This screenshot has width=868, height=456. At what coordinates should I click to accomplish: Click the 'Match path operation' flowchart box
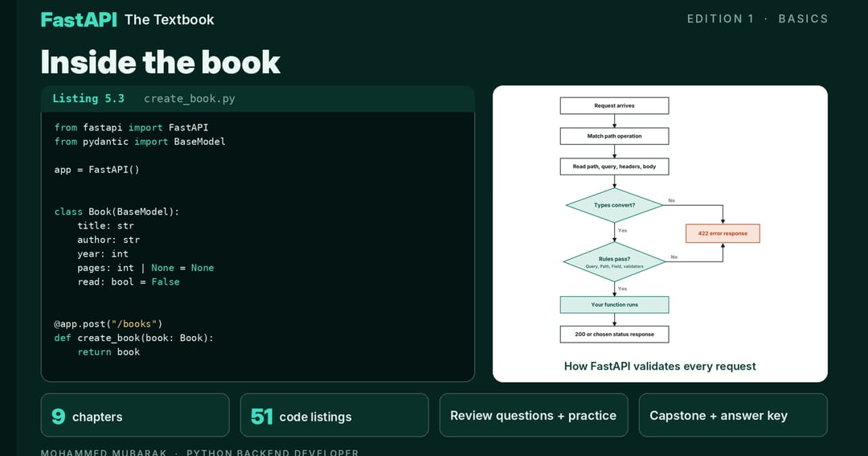click(x=615, y=136)
